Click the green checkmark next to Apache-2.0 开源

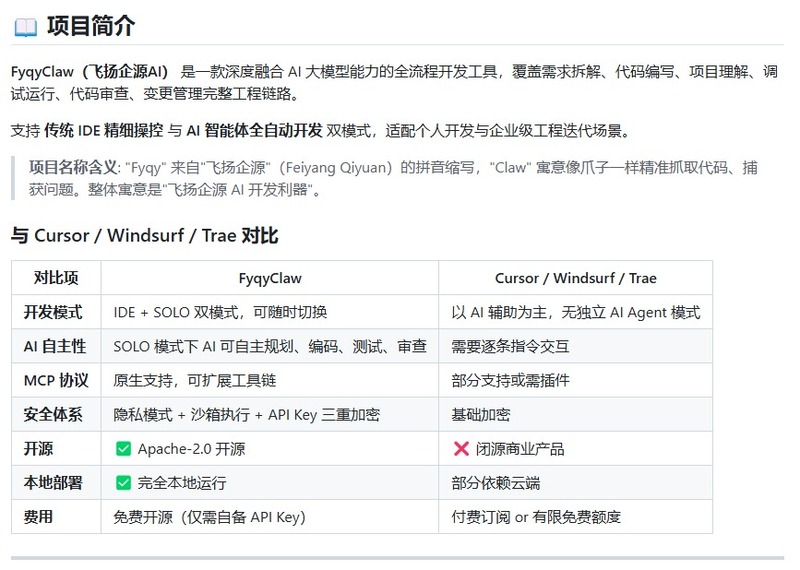click(x=123, y=449)
